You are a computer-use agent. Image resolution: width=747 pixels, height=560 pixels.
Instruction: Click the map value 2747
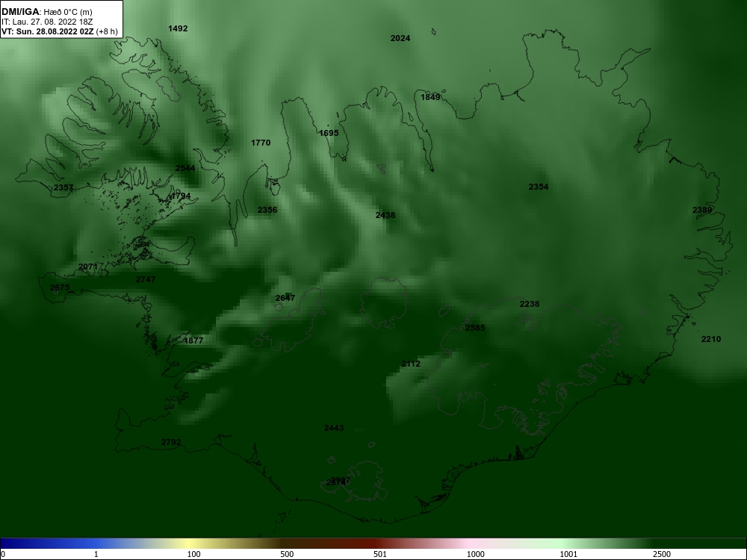pyautogui.click(x=146, y=279)
